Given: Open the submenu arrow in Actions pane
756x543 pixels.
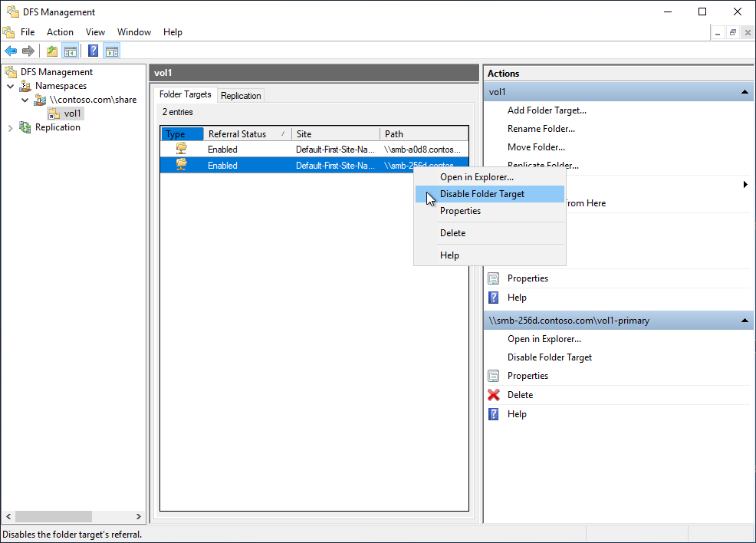Looking at the screenshot, I should (x=745, y=184).
